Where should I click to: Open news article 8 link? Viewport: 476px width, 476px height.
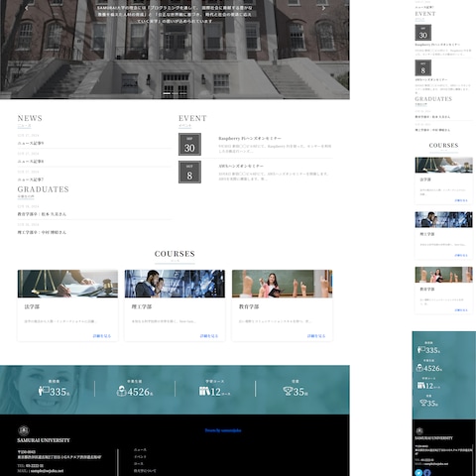click(x=31, y=162)
